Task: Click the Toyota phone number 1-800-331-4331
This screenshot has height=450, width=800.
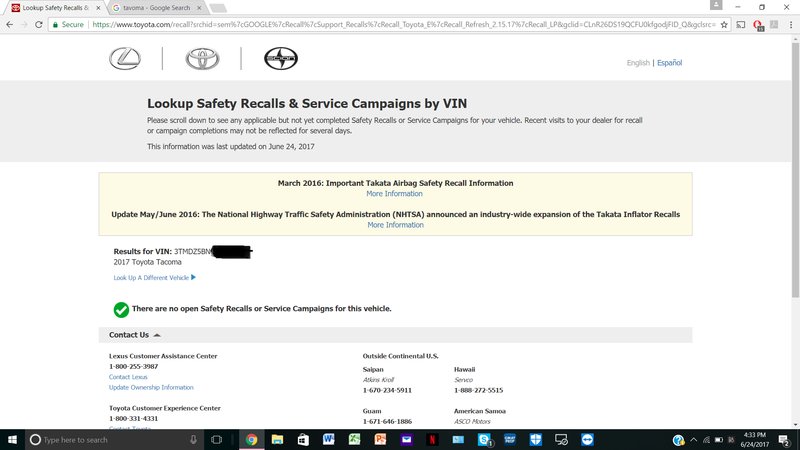Action: tap(134, 418)
